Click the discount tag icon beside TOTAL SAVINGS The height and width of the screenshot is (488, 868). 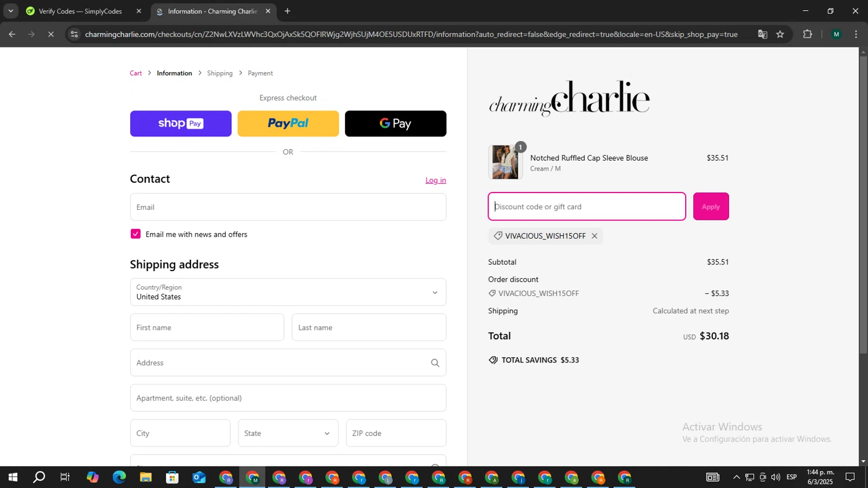[493, 360]
